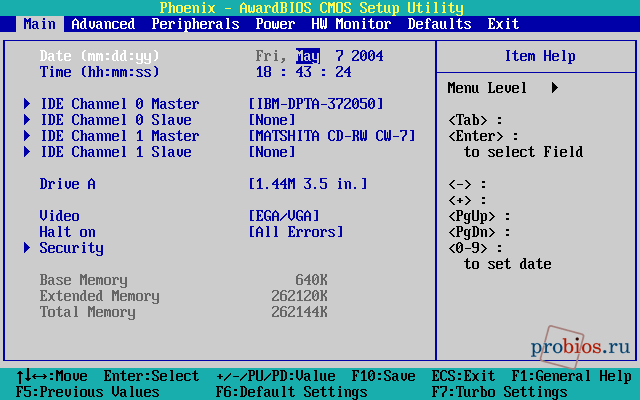Click the F7:Turbo Settings hint

(x=499, y=392)
